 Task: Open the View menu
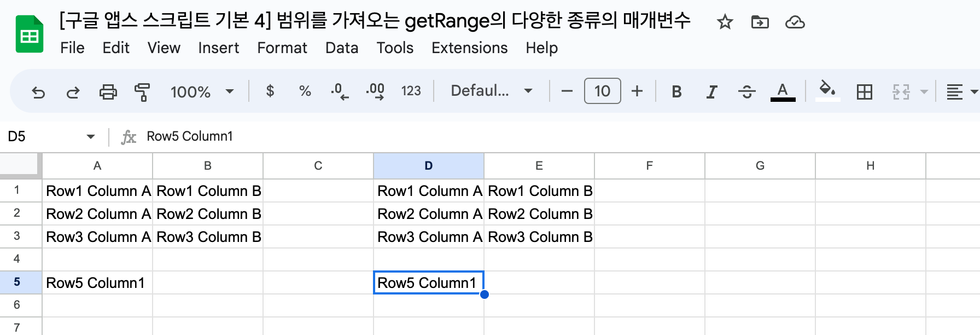tap(164, 48)
